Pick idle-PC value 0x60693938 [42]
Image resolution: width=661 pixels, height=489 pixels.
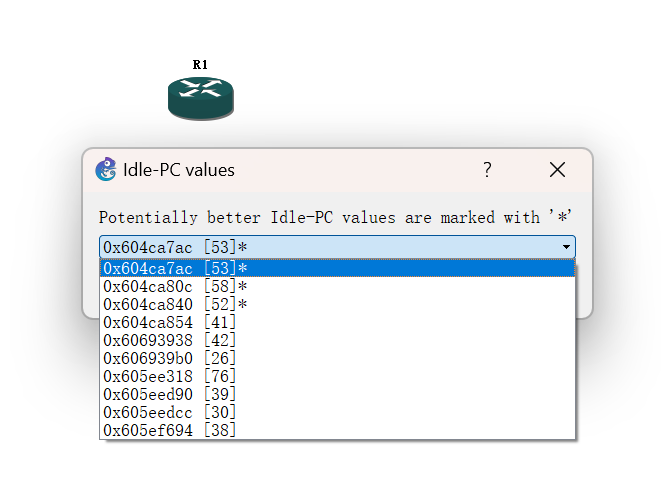tap(337, 340)
